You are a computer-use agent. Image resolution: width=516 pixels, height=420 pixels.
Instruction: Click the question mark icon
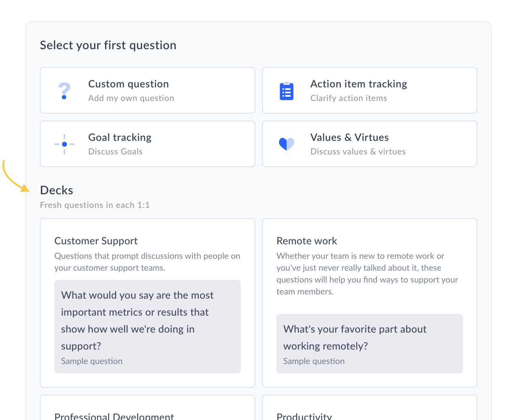point(64,91)
